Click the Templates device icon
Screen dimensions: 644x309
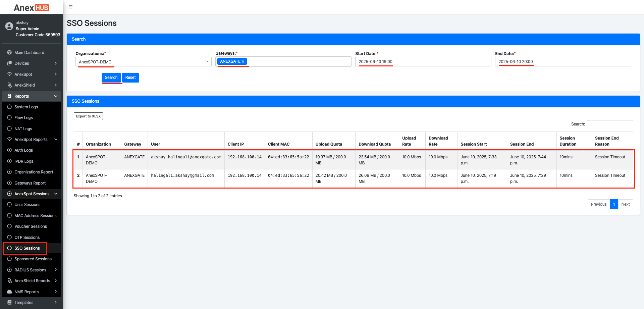[9, 302]
